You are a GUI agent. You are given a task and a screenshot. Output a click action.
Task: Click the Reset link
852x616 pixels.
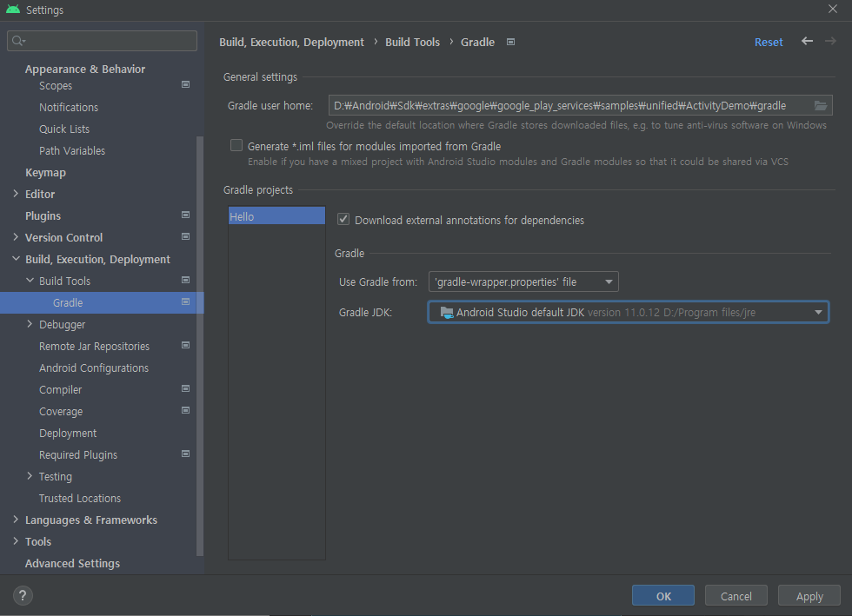(769, 42)
